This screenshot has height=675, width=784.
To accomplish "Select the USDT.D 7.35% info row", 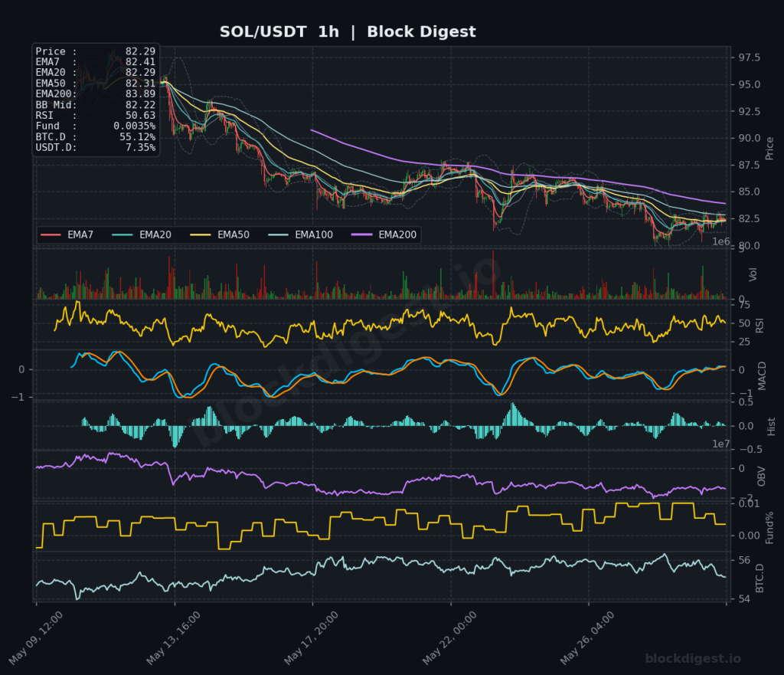I will 96,148.
